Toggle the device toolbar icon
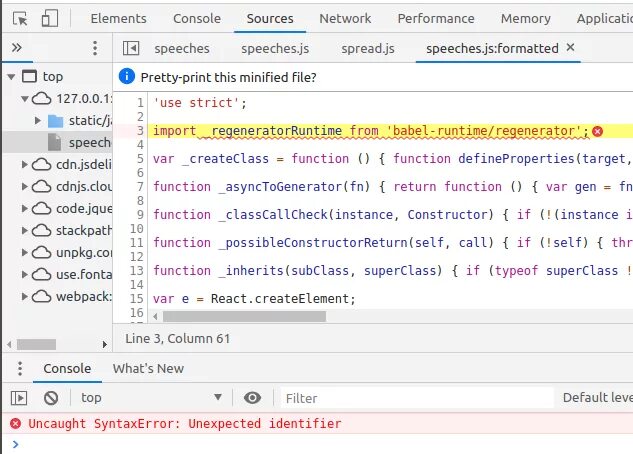This screenshot has height=454, width=633. point(50,18)
